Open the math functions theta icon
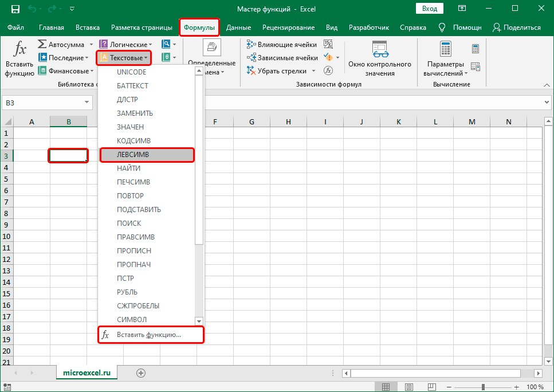This screenshot has height=392, width=554. point(166,57)
